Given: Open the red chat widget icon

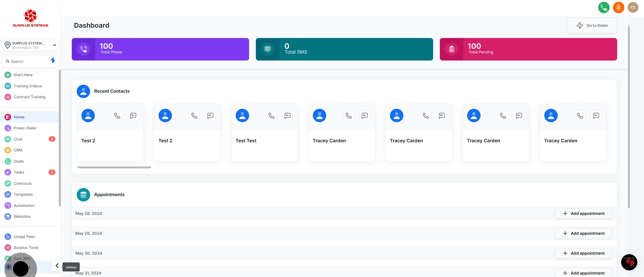Looking at the screenshot, I should point(629,262).
